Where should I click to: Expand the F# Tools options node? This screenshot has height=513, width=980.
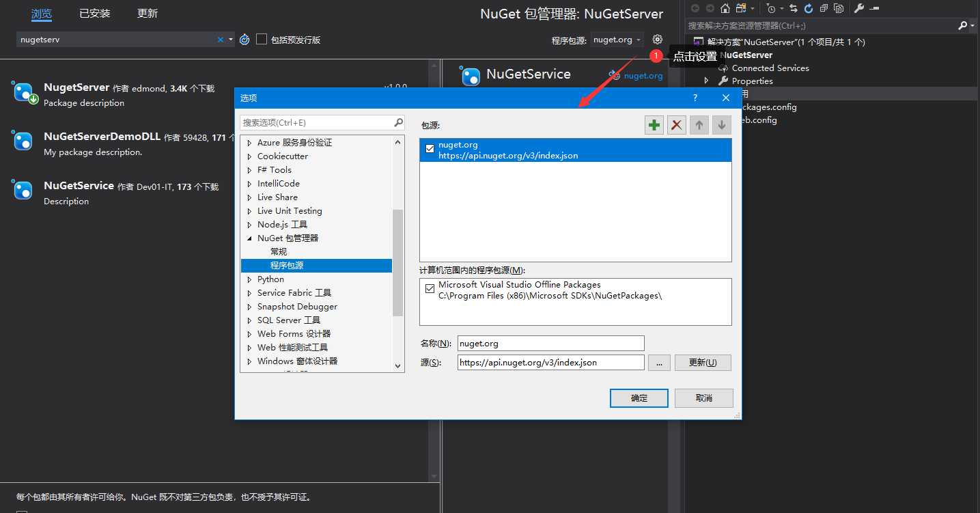pos(249,170)
